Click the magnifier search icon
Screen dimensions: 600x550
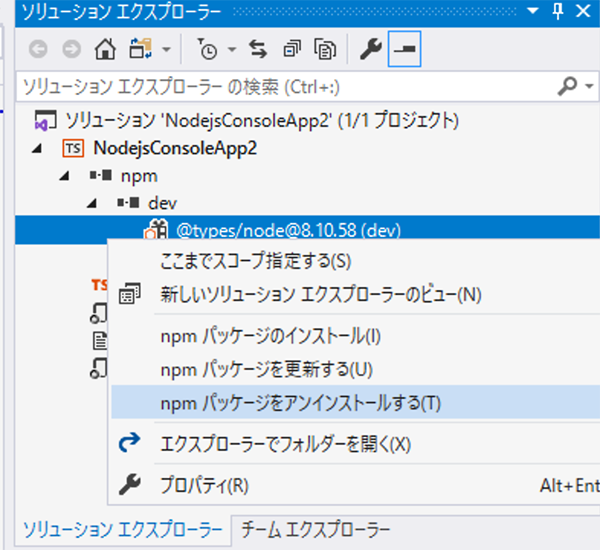pos(567,86)
